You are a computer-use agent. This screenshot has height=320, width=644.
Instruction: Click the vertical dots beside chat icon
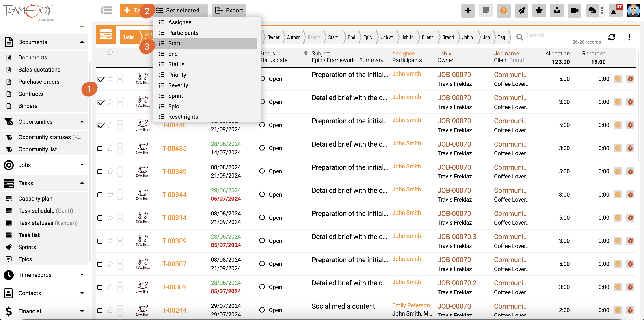[602, 10]
